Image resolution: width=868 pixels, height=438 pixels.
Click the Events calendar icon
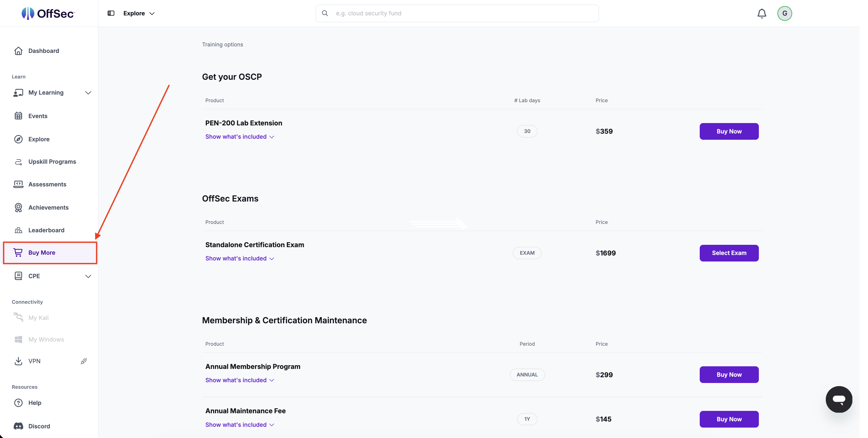tap(18, 116)
